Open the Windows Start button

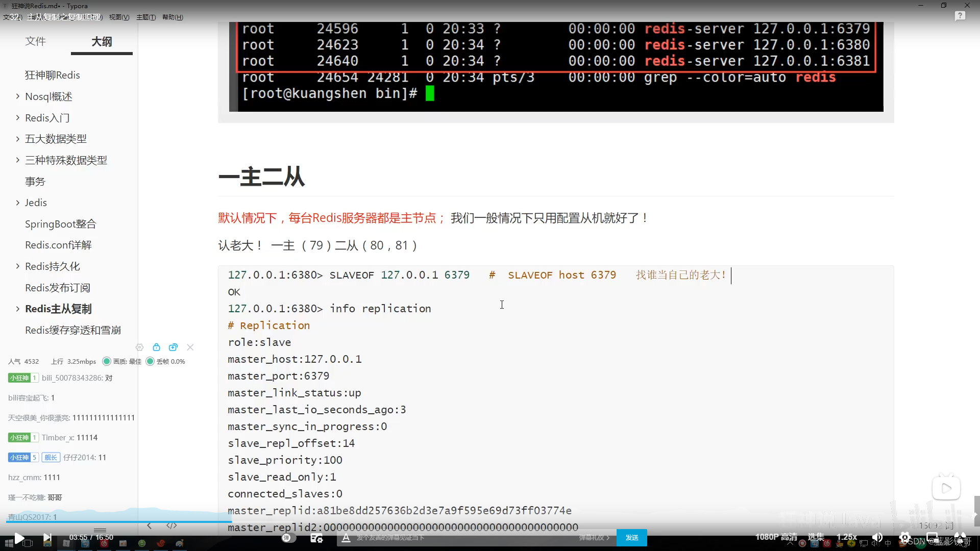[9, 544]
